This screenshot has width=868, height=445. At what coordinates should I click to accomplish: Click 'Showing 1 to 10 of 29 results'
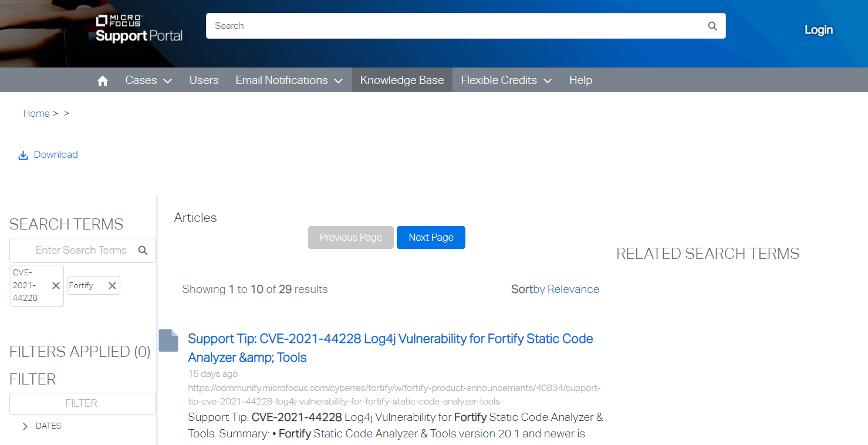(x=255, y=289)
